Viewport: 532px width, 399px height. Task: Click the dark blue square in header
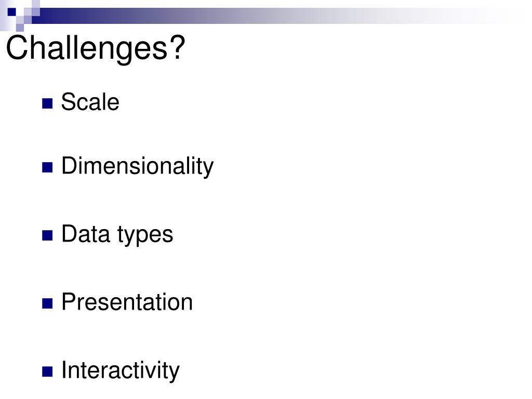pyautogui.click(x=12, y=12)
